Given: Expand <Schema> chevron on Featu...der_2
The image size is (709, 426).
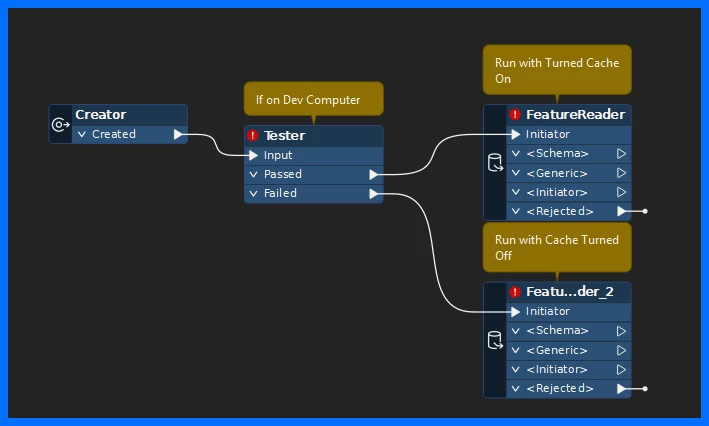Looking at the screenshot, I should pyautogui.click(x=515, y=331).
